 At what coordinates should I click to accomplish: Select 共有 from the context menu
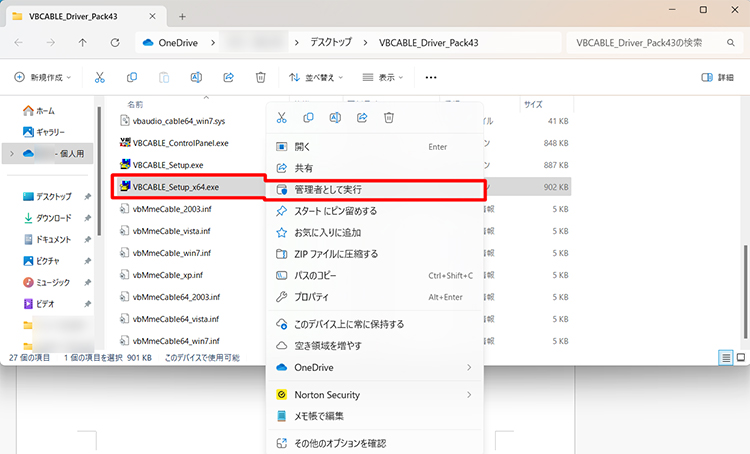click(x=375, y=168)
